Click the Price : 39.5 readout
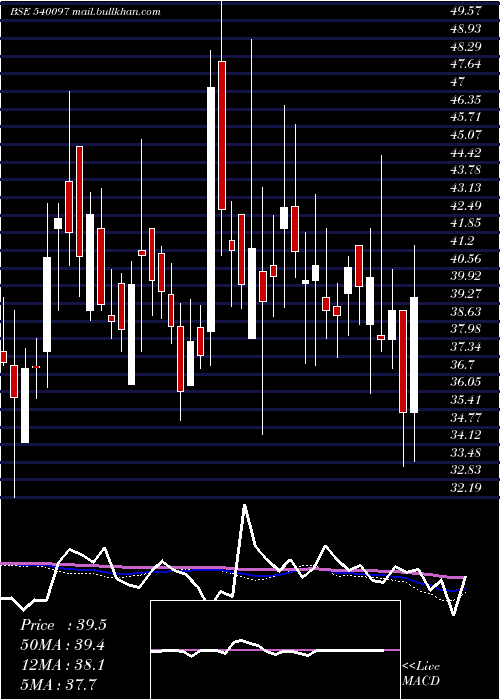 [x=63, y=625]
